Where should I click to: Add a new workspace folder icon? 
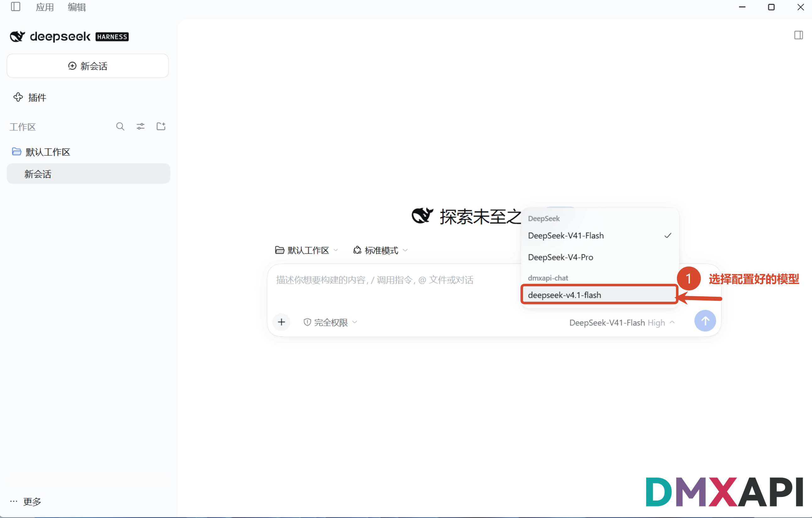(x=161, y=127)
